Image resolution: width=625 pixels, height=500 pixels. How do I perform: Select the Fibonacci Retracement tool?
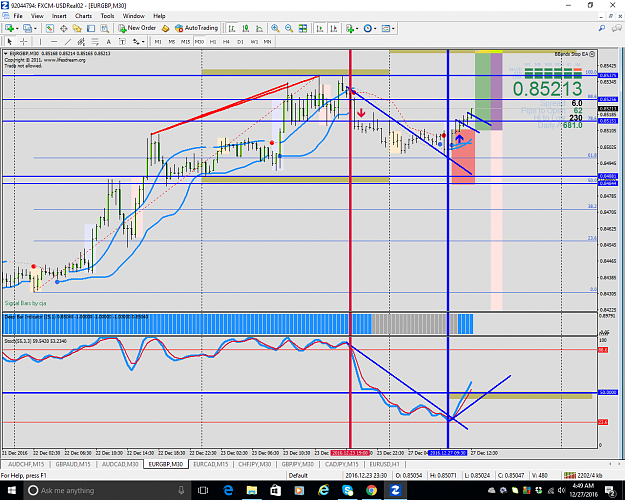click(x=95, y=41)
